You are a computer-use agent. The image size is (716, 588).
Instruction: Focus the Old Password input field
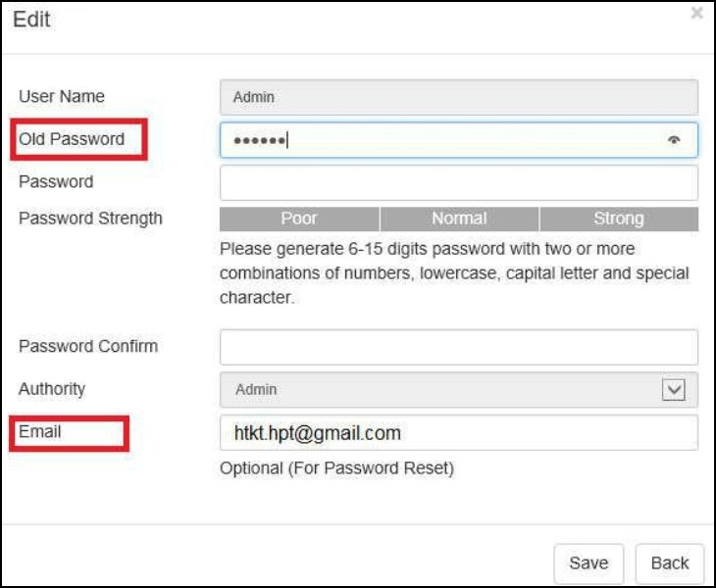441,140
